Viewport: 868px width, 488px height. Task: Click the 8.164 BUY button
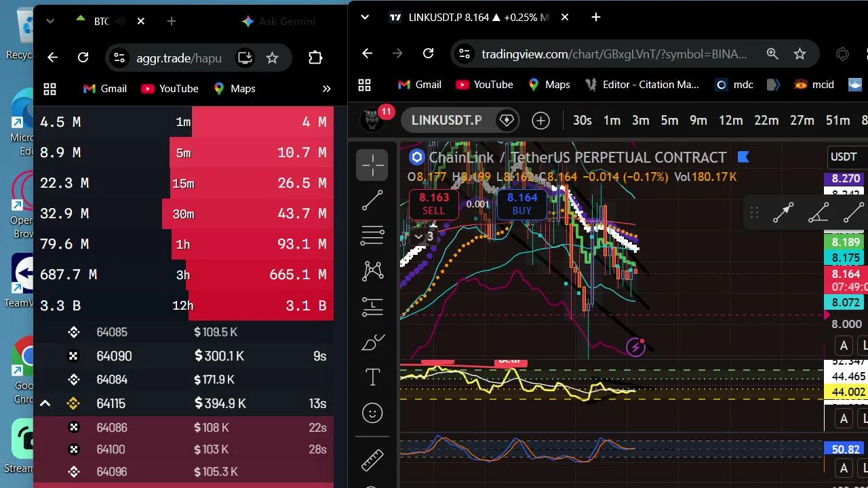[x=522, y=204]
